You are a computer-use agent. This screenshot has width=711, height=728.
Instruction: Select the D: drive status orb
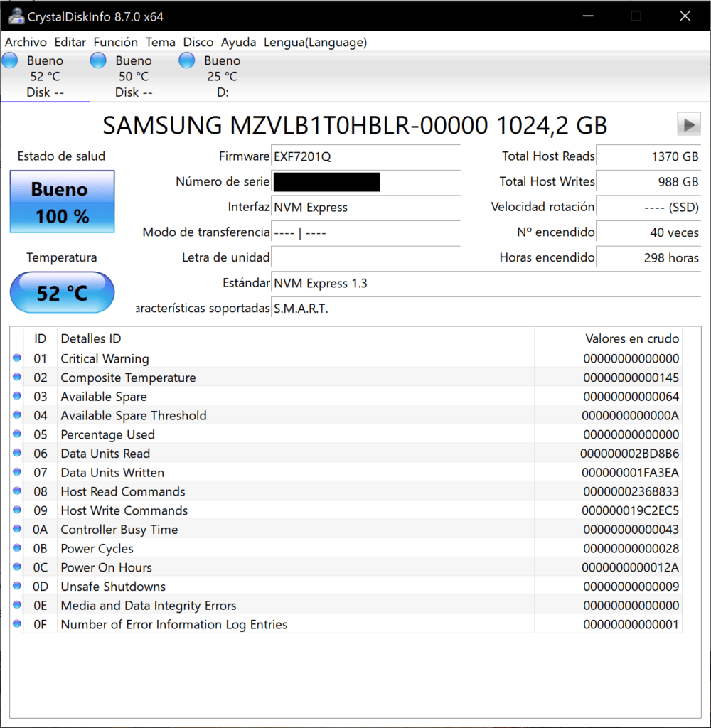click(x=187, y=61)
